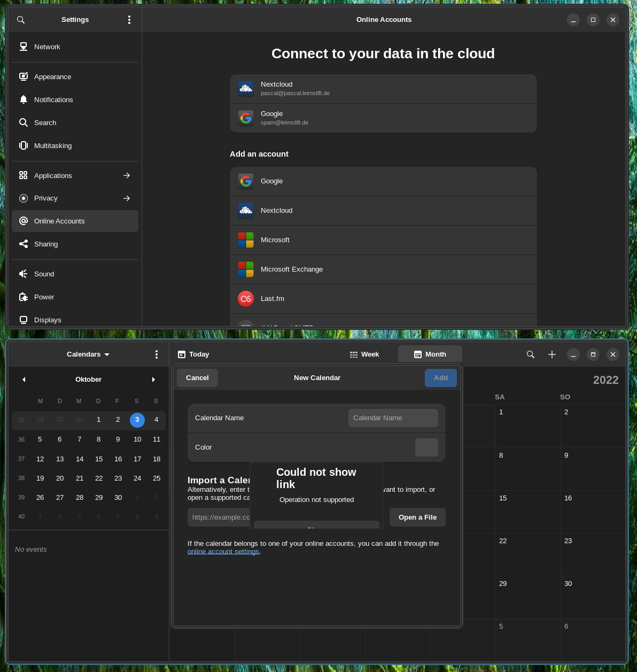Click the Open a File button

417,517
